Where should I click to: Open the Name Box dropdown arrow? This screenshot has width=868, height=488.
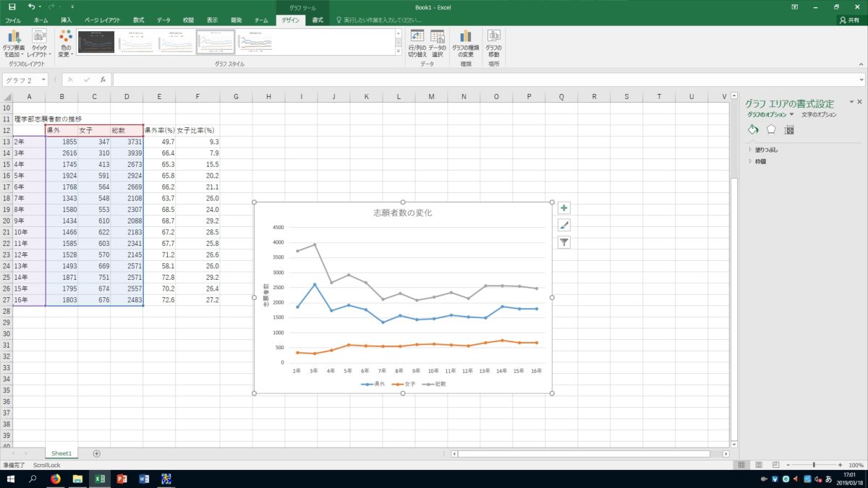[43, 80]
